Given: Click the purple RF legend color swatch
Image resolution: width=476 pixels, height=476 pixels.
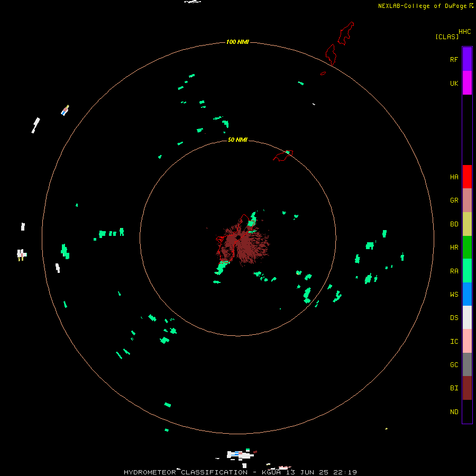Looking at the screenshot, I should pos(467,59).
